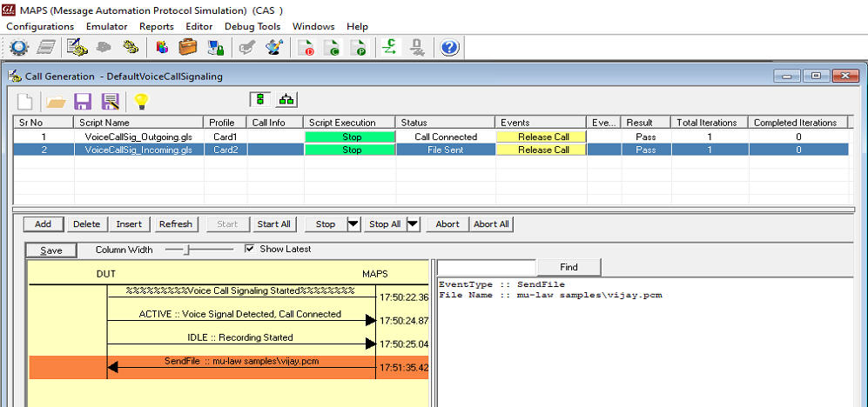Click the document icon with green P
This screenshot has width=868, height=407.
click(358, 48)
